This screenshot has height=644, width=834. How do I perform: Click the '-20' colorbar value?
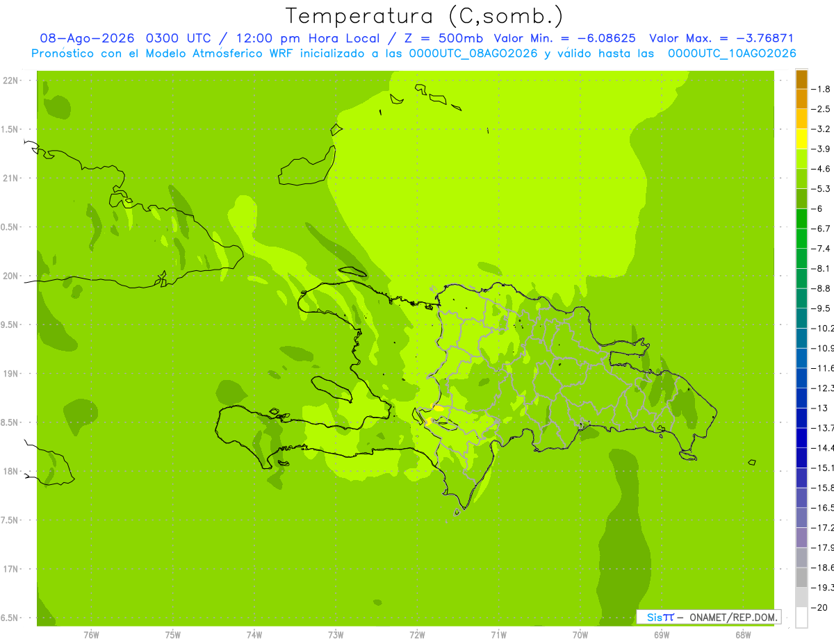pyautogui.click(x=819, y=607)
